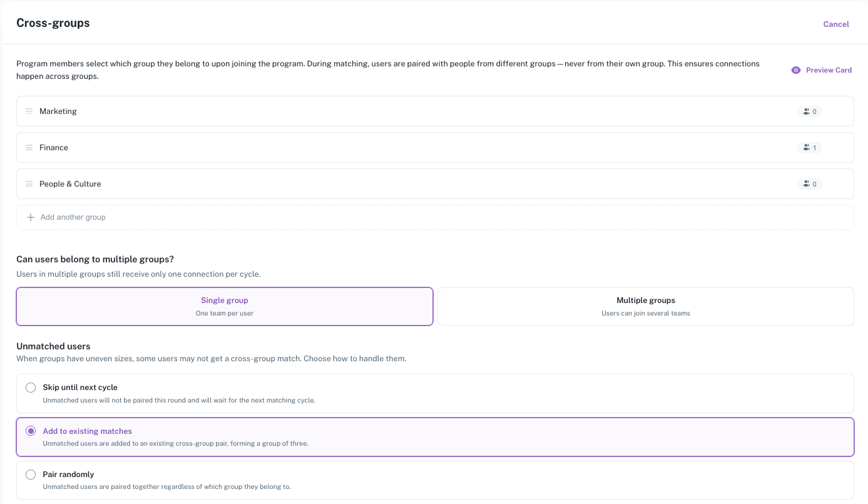Screen dimensions: 868x504
Task: Click the Finance group name
Action: coord(54,148)
